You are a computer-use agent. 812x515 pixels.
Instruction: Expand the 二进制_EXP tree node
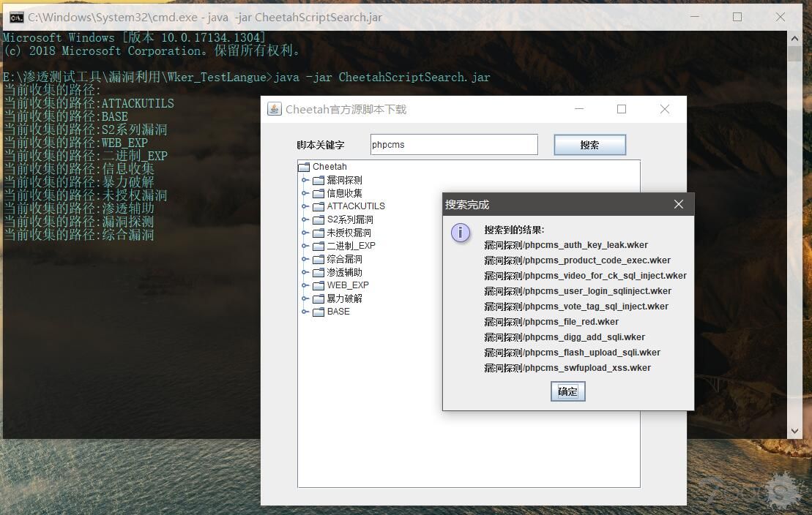305,246
